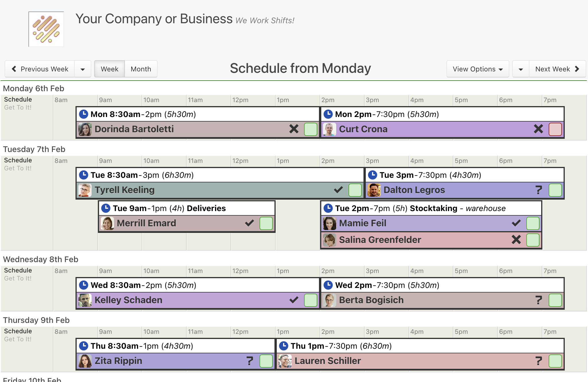Viewport: 588px width, 382px height.
Task: Click the company logo icon
Action: pos(46,29)
